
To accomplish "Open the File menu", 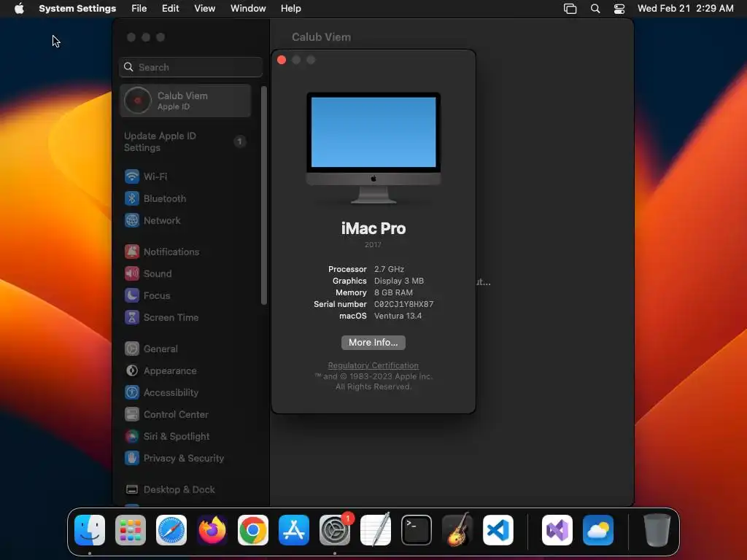I will pyautogui.click(x=139, y=9).
